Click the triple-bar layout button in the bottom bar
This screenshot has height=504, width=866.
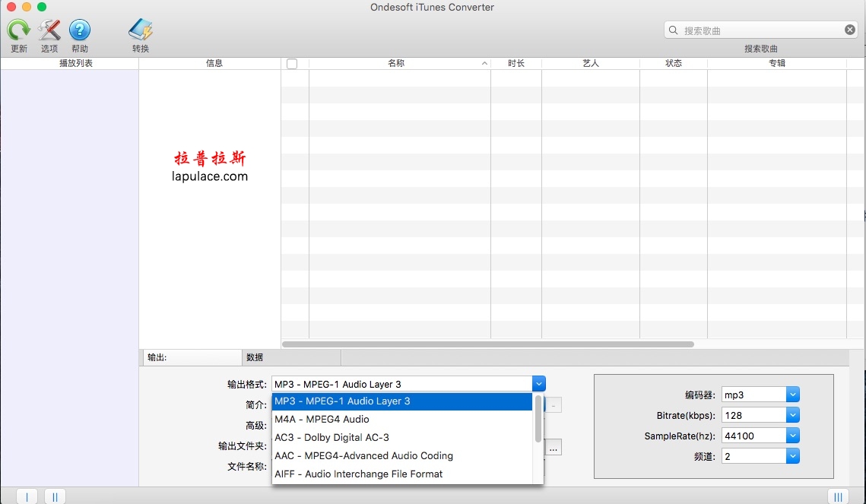click(838, 496)
